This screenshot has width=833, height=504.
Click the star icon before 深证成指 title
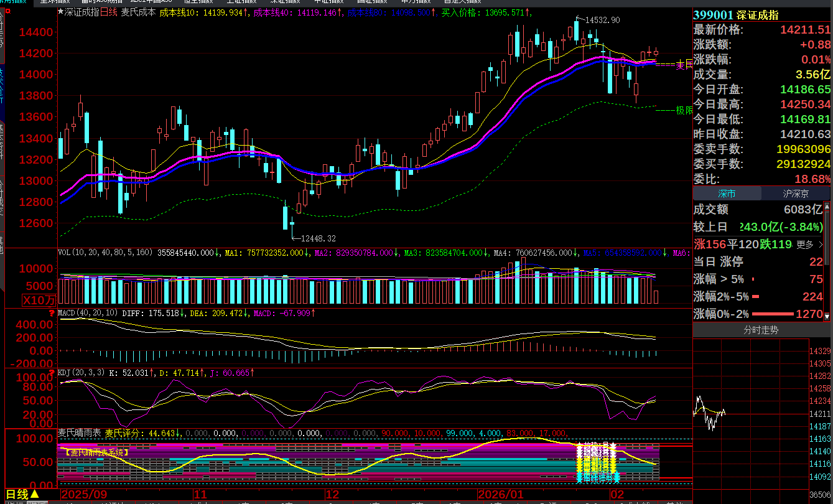coord(60,12)
